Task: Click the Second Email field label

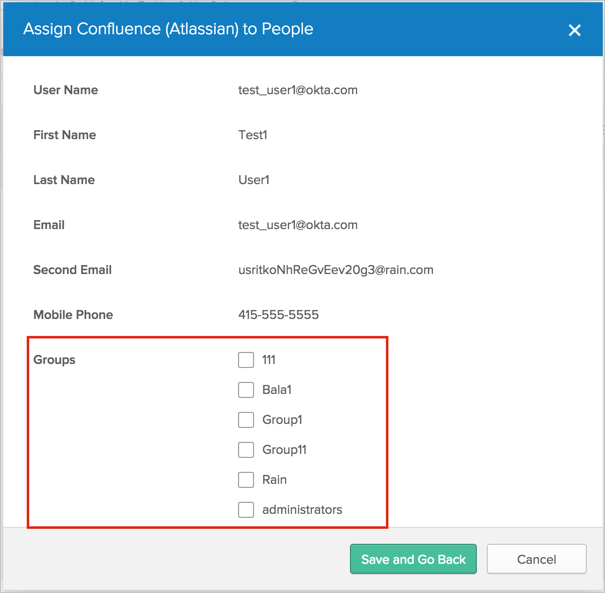Action: click(72, 270)
